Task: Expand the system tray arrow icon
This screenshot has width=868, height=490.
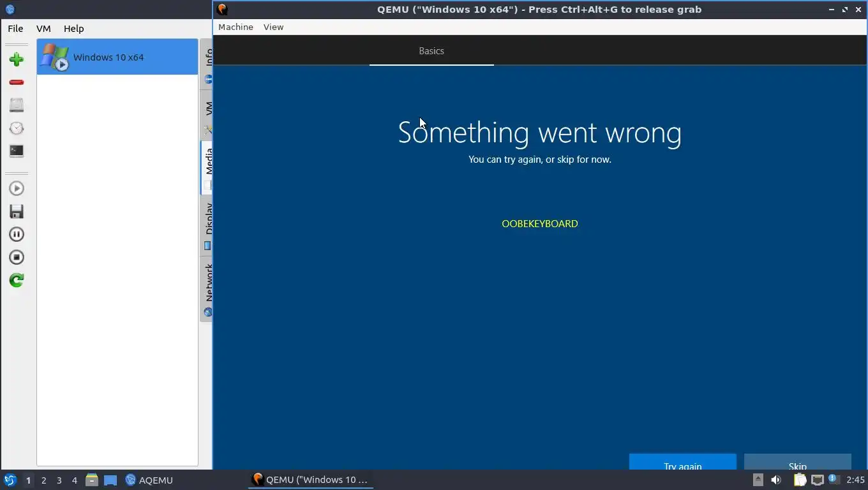Action: coord(758,480)
